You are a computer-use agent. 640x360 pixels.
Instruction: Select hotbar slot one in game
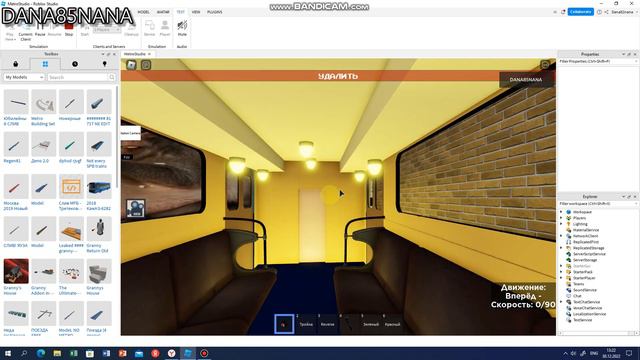pos(284,324)
